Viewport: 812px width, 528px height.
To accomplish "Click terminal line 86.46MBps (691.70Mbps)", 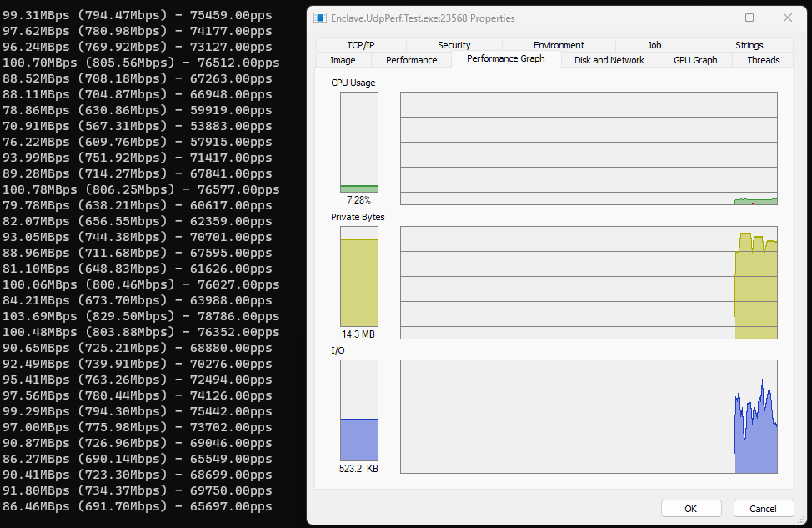I will pyautogui.click(x=138, y=506).
